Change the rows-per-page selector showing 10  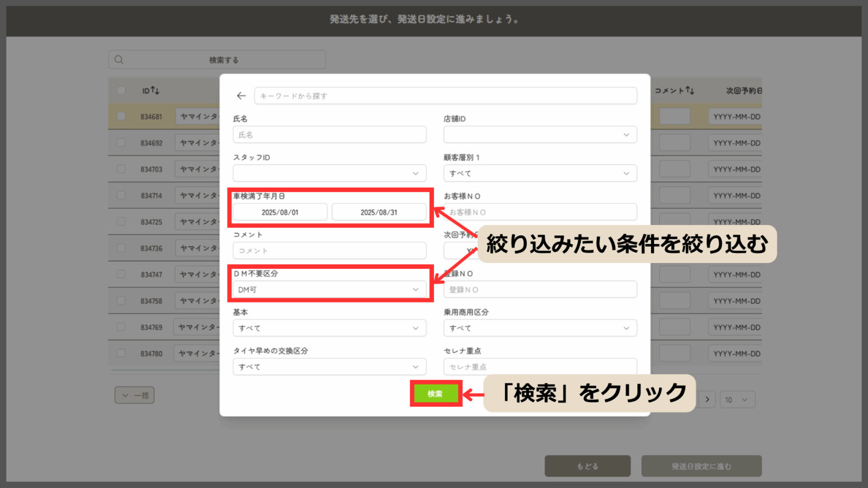737,400
